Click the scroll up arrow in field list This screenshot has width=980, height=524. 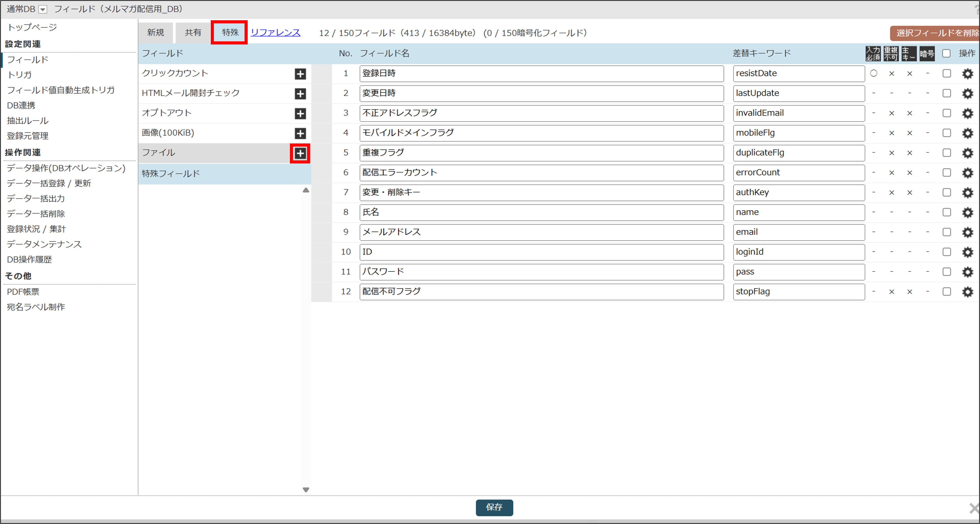click(x=305, y=190)
